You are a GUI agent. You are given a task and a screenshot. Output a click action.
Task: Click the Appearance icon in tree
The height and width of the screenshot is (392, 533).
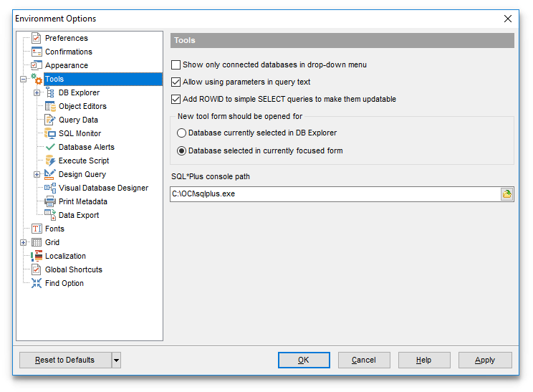pyautogui.click(x=37, y=65)
